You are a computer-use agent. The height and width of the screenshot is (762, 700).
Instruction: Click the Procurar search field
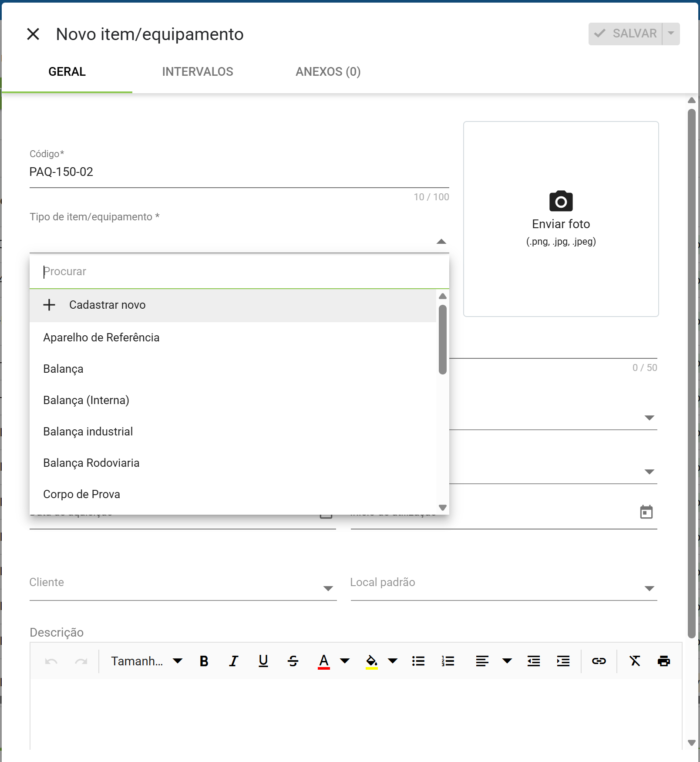click(x=239, y=272)
